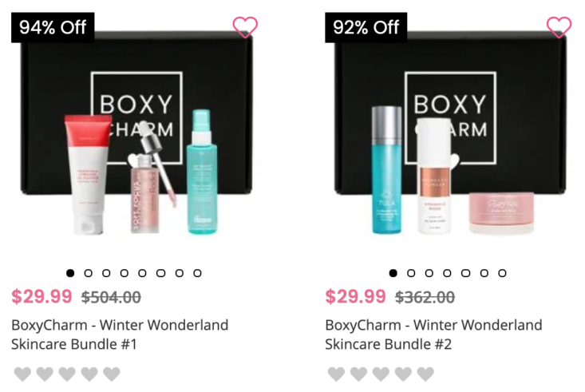Open Winter Wonderland Skincare Bundle #1 title link
The width and height of the screenshot is (585, 392).
(120, 335)
